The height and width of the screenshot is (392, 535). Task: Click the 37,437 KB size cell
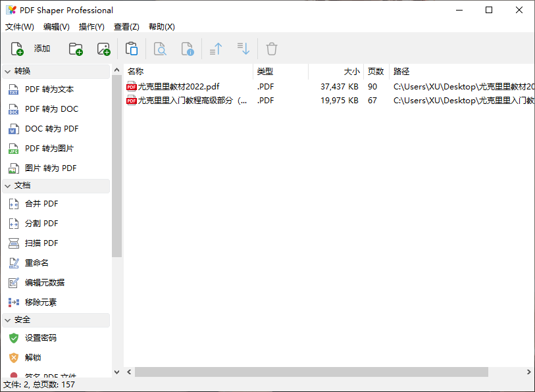339,87
